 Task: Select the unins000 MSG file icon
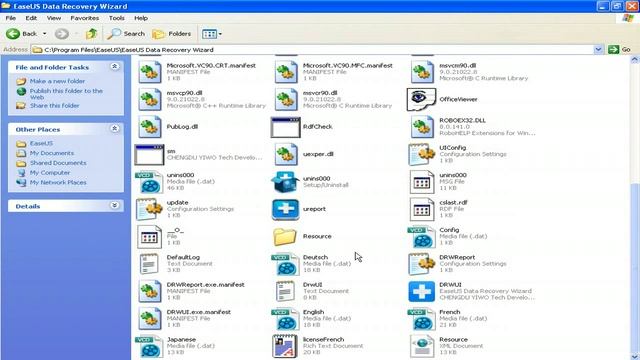click(422, 182)
